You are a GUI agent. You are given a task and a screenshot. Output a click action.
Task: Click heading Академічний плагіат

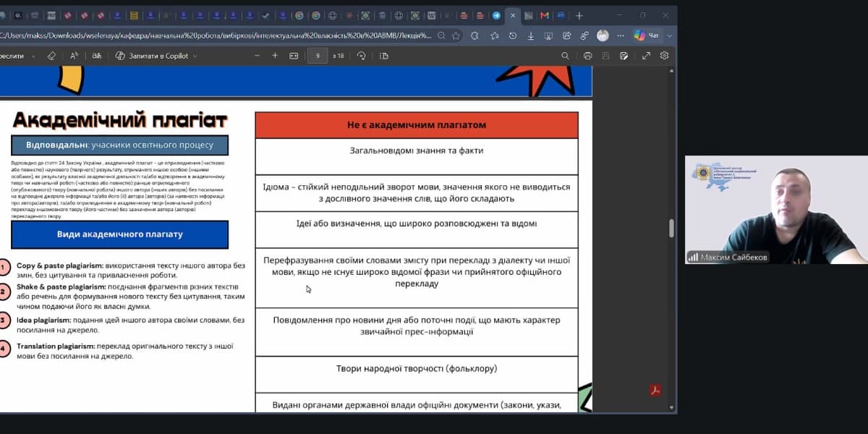click(x=120, y=120)
